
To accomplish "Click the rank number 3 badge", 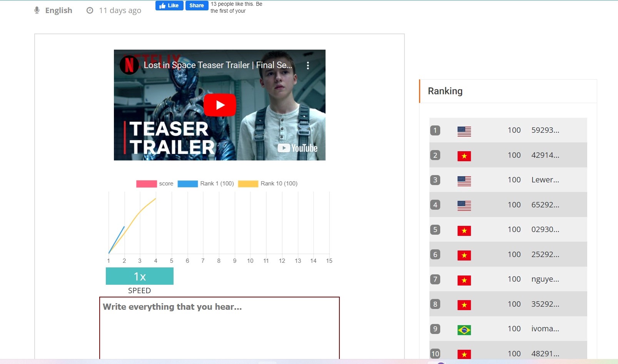I will pyautogui.click(x=435, y=180).
